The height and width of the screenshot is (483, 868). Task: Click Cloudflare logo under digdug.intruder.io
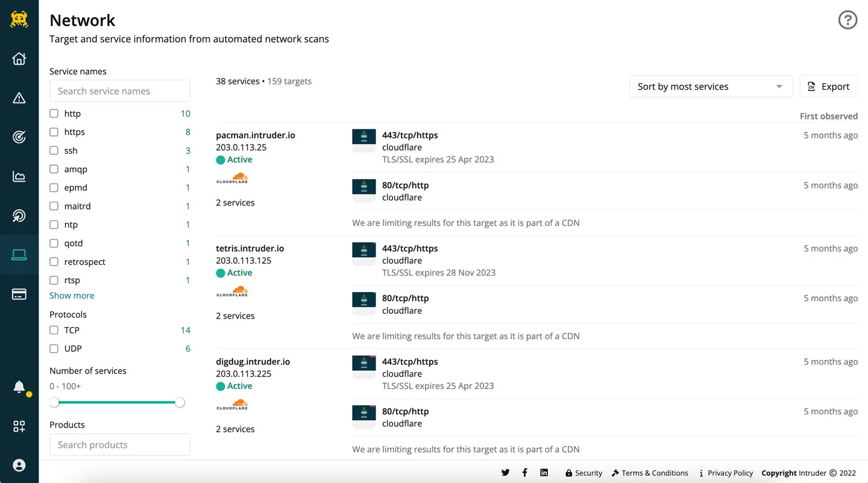click(232, 405)
